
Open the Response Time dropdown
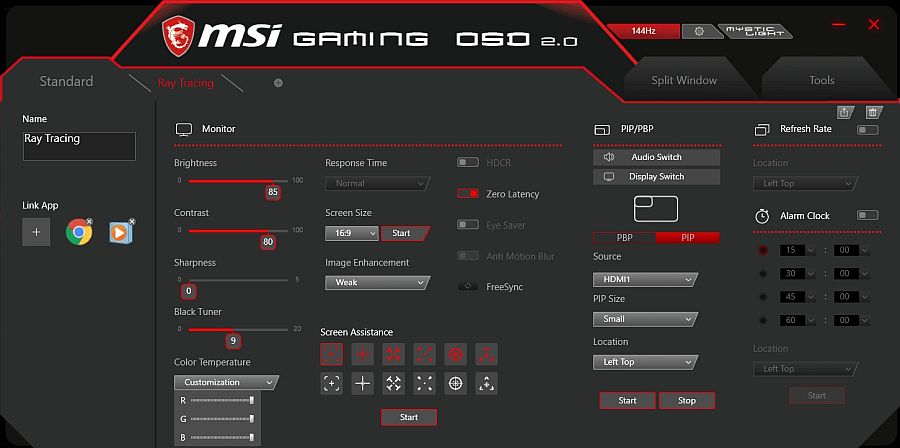coord(378,184)
